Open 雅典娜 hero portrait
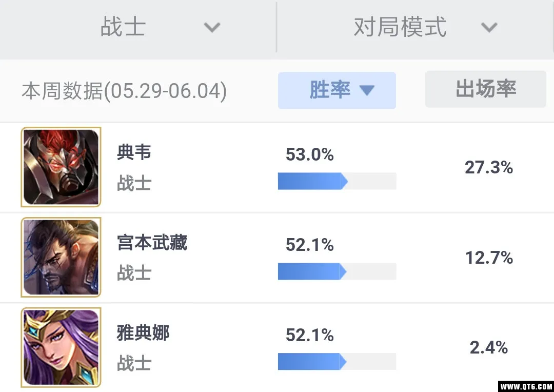The image size is (554, 392). (61, 347)
